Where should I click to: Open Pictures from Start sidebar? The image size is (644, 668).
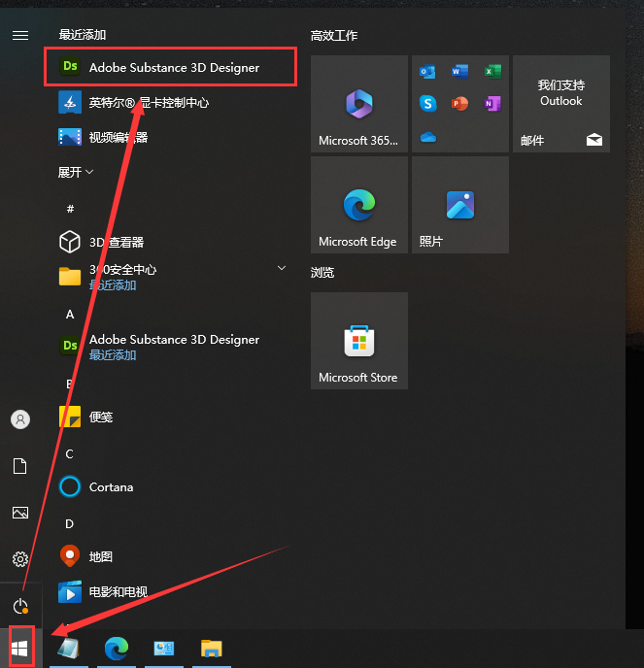(20, 513)
